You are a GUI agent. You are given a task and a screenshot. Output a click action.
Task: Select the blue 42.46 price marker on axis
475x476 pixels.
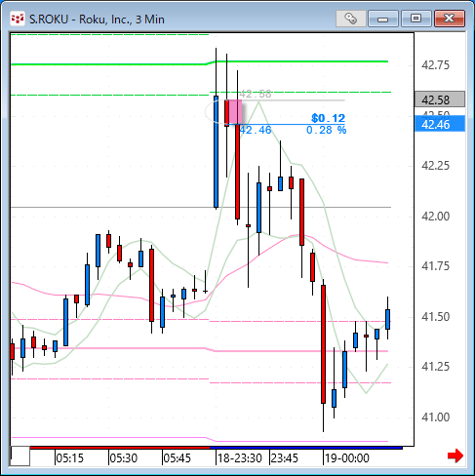click(x=440, y=124)
